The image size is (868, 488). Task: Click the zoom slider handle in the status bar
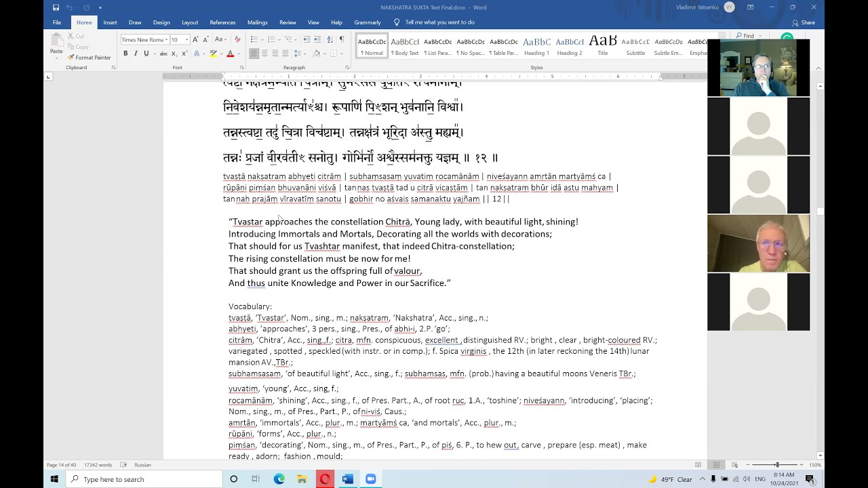coord(776,465)
